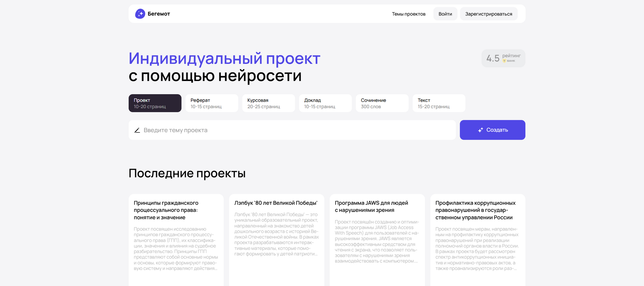Switch to the Текст 15-20 страниц tab
644x286 pixels.
439,103
